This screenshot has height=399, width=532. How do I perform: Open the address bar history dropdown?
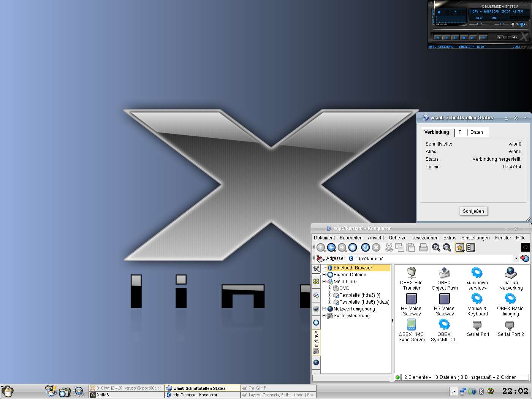coord(516,258)
